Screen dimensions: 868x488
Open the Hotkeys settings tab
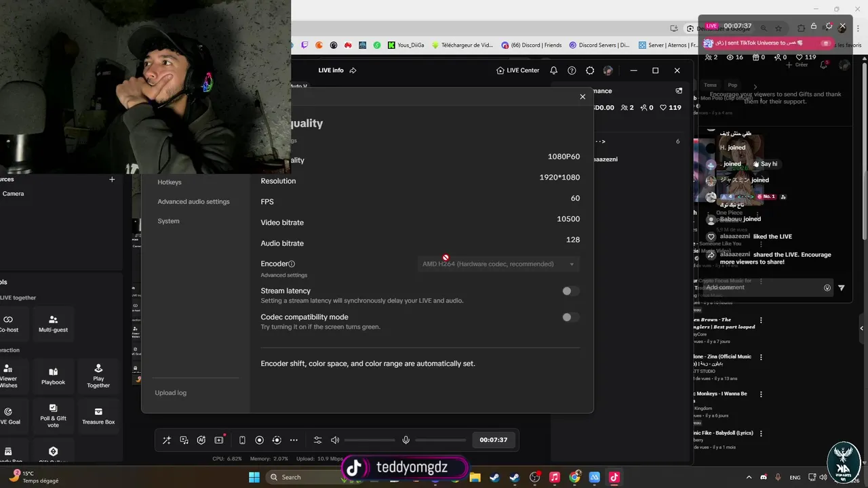click(x=170, y=182)
